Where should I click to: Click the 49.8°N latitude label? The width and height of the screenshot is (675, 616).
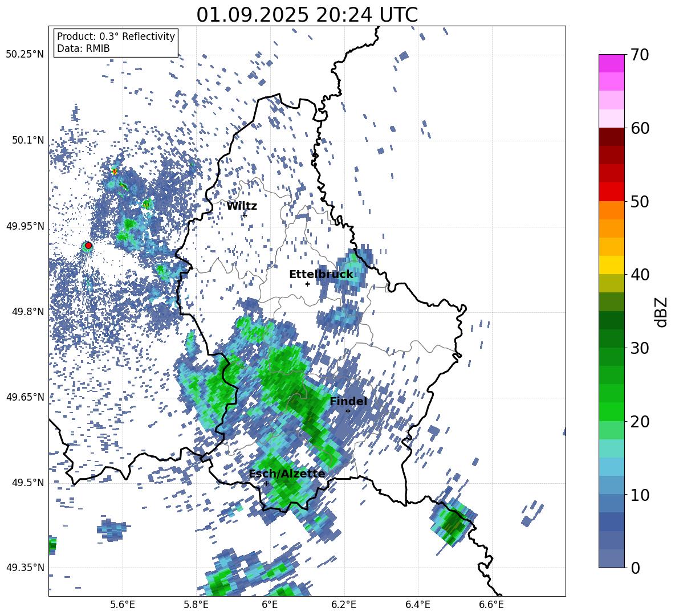[x=28, y=312]
